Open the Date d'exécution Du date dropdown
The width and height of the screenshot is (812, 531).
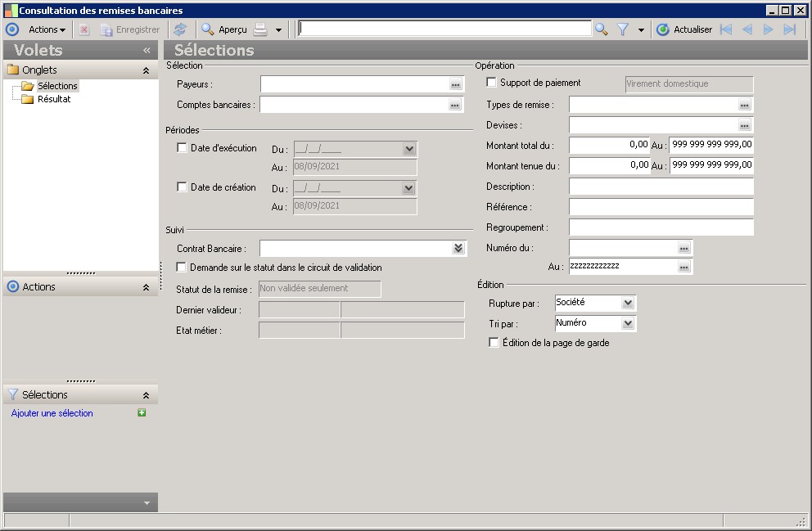(x=409, y=149)
